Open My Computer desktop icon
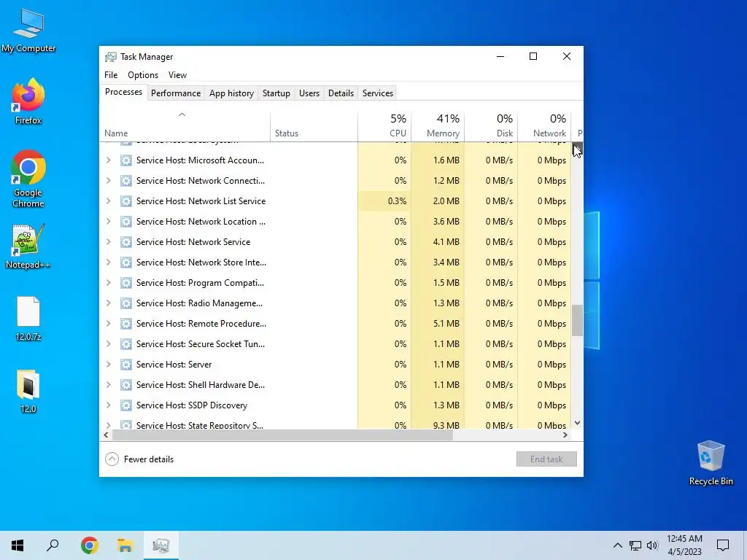 click(28, 31)
